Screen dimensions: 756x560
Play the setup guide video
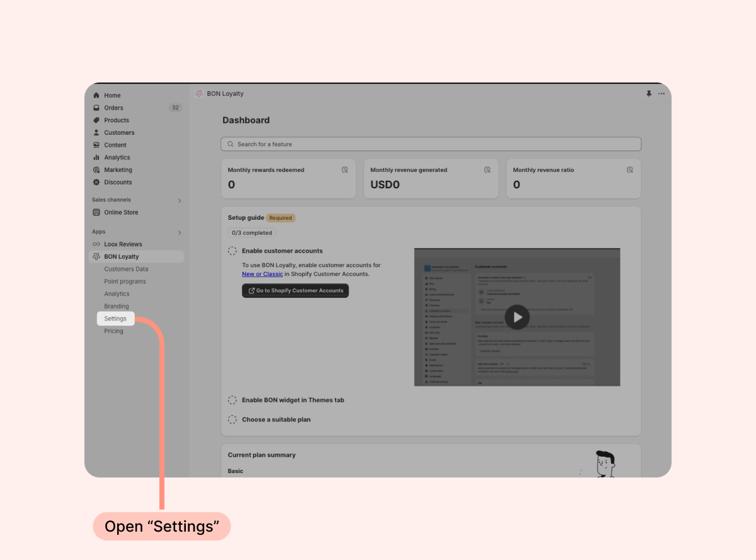click(x=517, y=317)
